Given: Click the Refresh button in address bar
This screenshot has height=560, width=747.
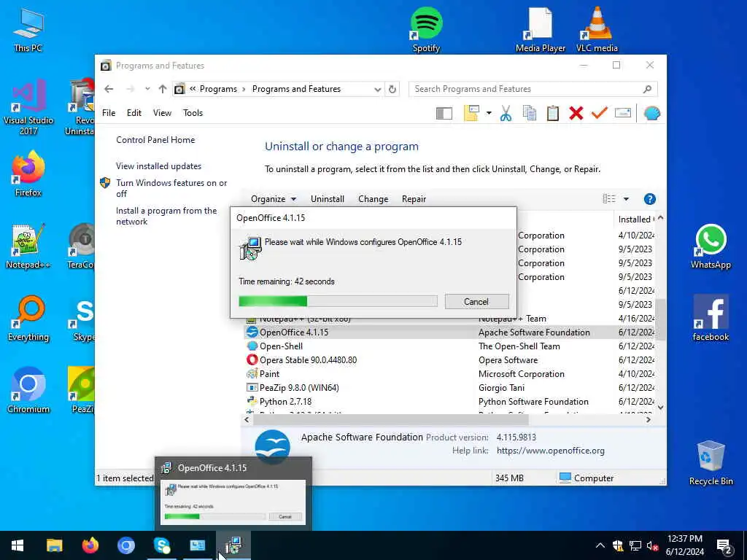Looking at the screenshot, I should 392,89.
